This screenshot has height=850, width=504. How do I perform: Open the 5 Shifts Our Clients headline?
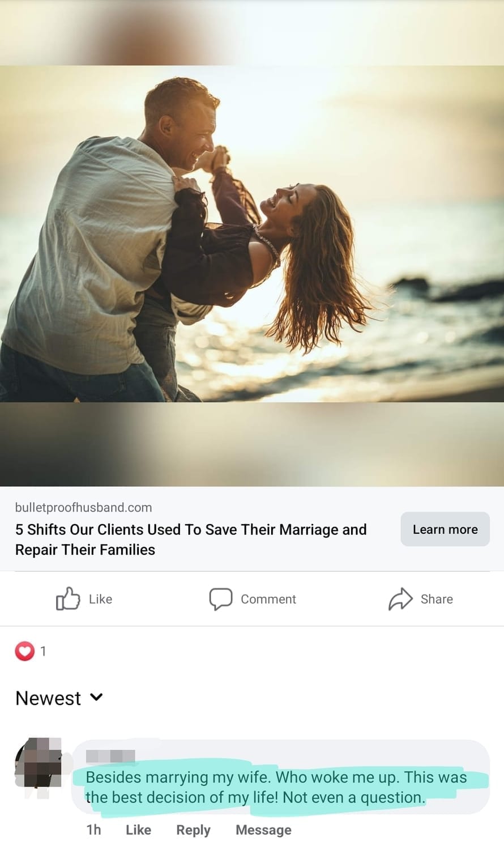(191, 539)
